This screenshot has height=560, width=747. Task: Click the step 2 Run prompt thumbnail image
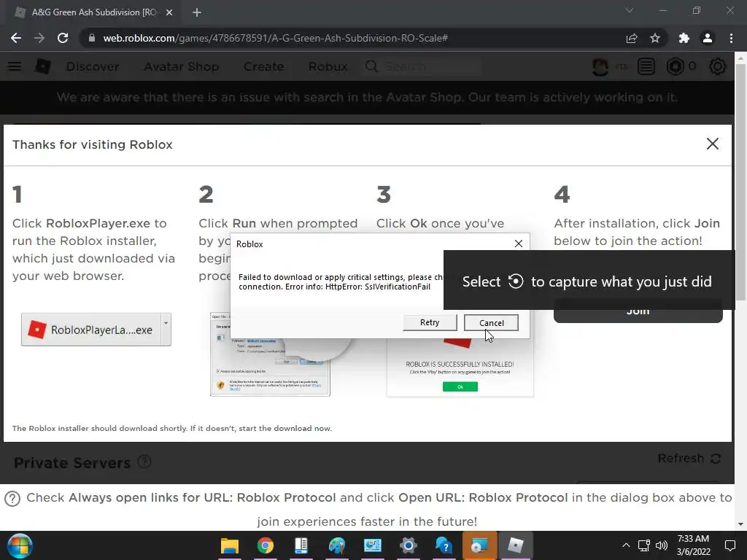pos(270,354)
